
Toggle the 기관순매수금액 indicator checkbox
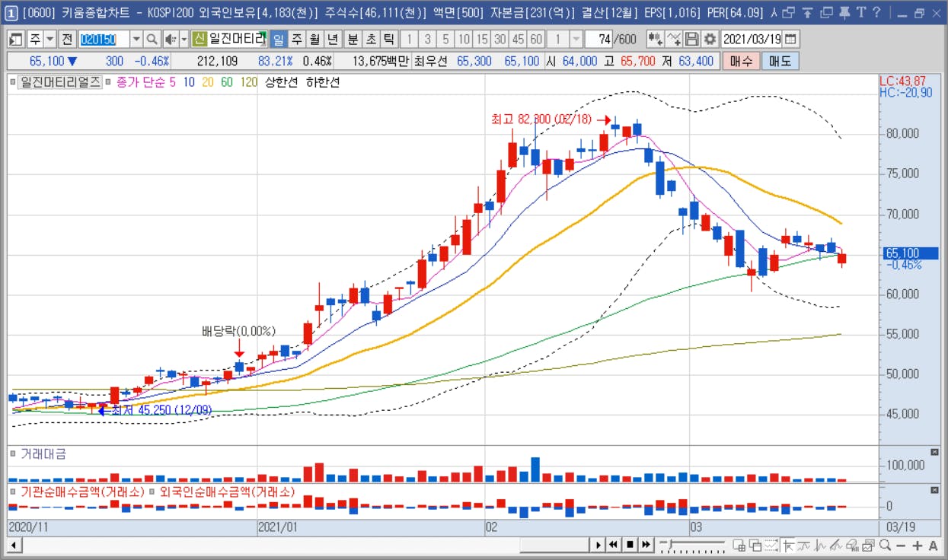pos(13,492)
